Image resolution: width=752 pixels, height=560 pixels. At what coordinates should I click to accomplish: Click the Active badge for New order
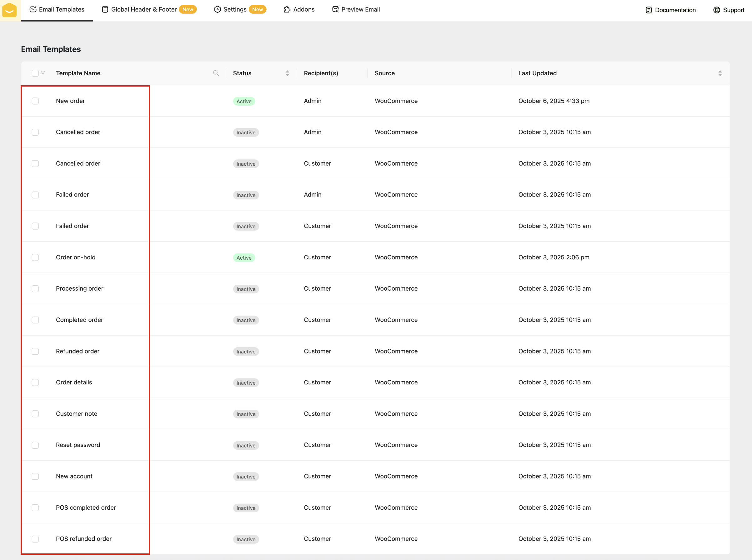coord(244,101)
